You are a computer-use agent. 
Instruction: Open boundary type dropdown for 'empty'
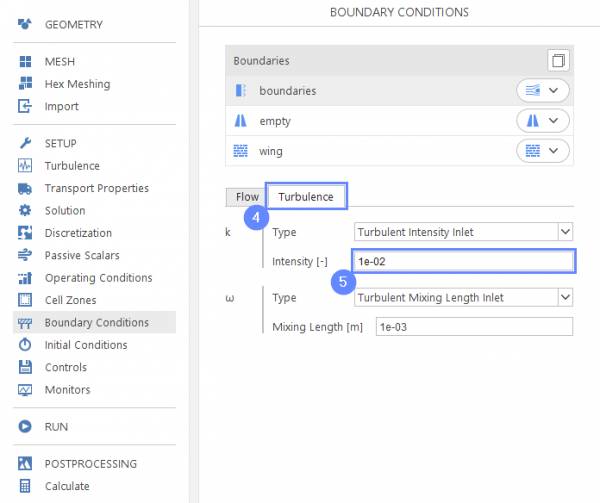tap(543, 121)
